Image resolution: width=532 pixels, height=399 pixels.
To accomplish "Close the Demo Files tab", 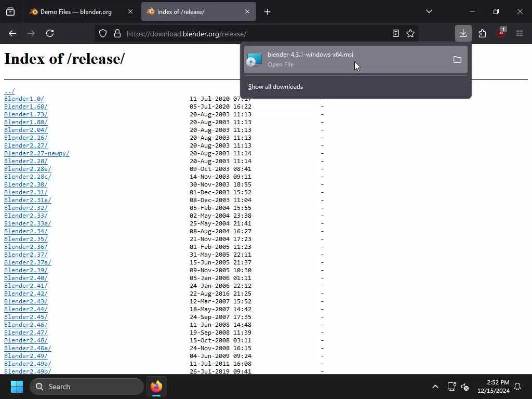I will point(130,12).
